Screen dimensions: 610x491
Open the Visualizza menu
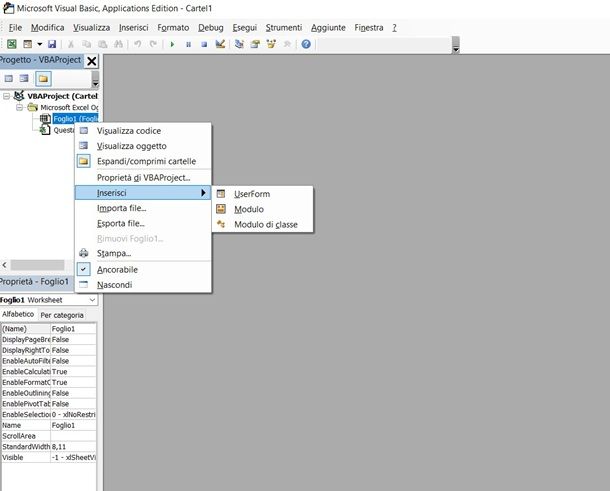click(x=91, y=28)
